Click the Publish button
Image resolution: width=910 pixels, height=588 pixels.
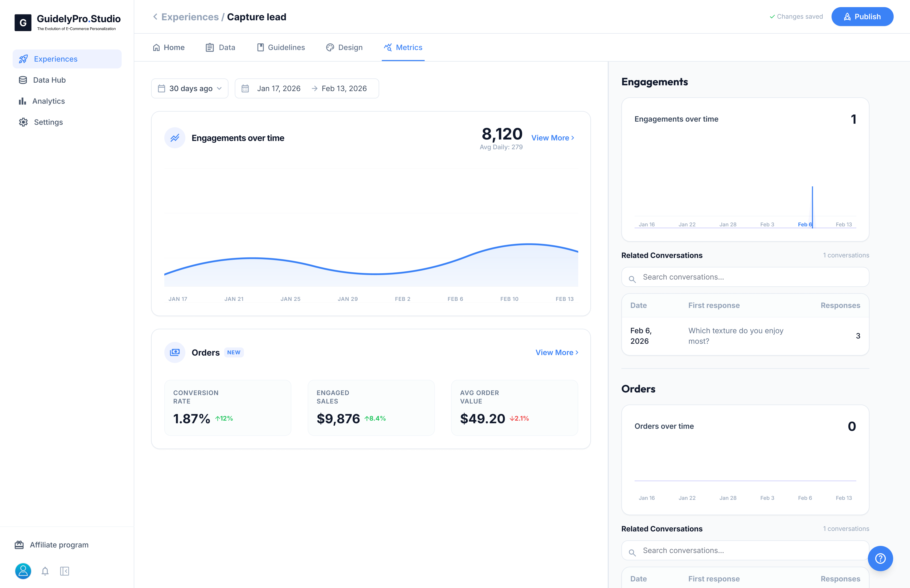862,16
